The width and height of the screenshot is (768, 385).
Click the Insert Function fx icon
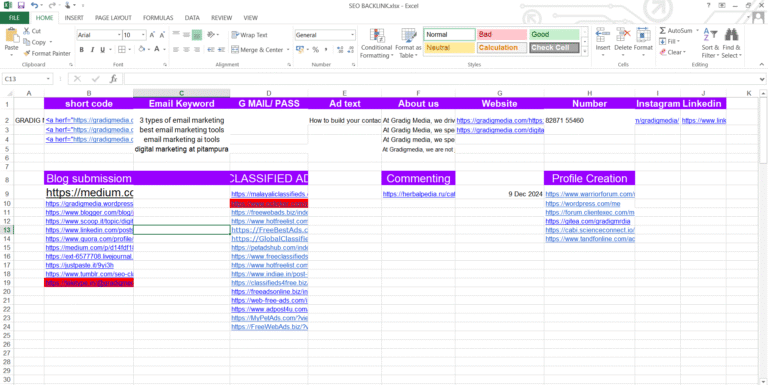(113, 79)
